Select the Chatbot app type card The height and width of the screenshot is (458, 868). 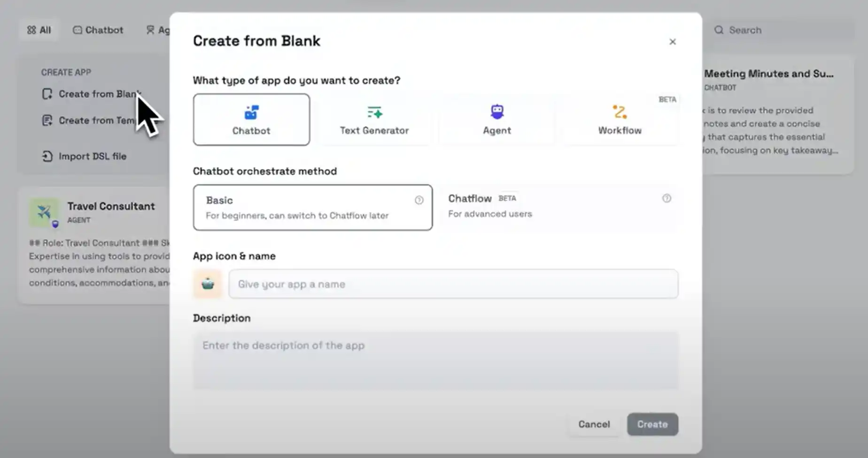[x=251, y=120]
